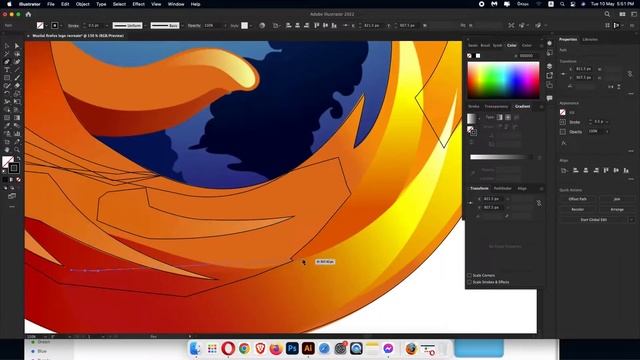
Task: Click Stroke label in control bar
Action: pos(73,25)
